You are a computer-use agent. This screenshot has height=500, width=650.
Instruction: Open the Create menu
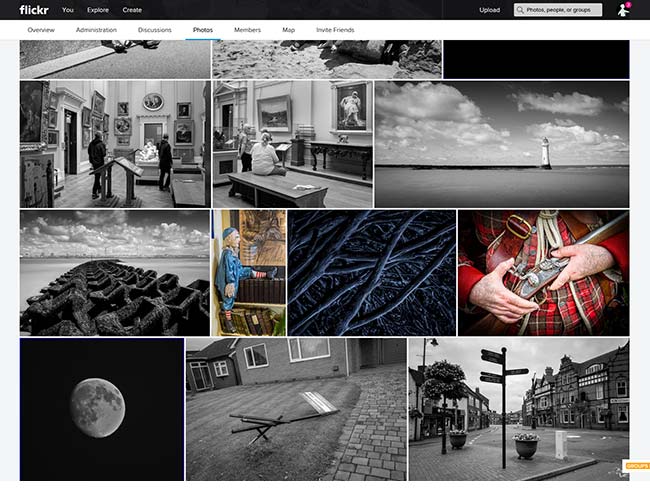(x=132, y=10)
